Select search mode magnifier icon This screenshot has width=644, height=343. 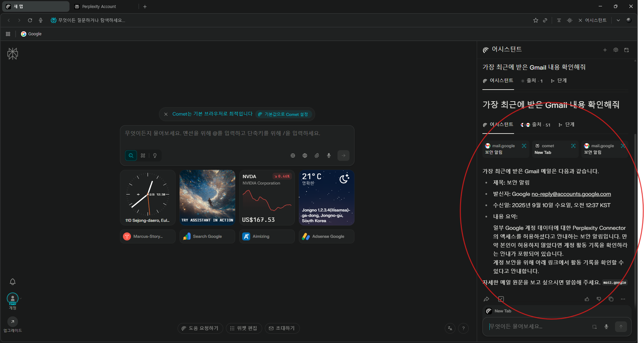pos(131,156)
